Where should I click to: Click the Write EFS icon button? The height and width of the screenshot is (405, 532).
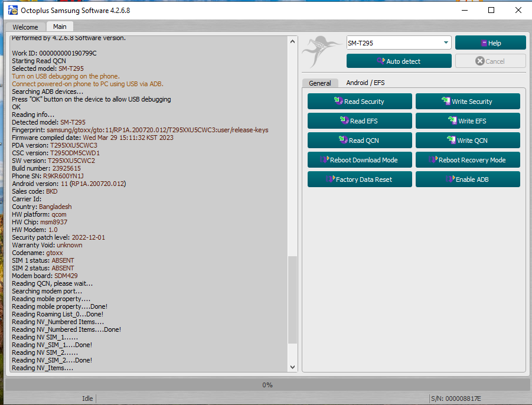(452, 120)
